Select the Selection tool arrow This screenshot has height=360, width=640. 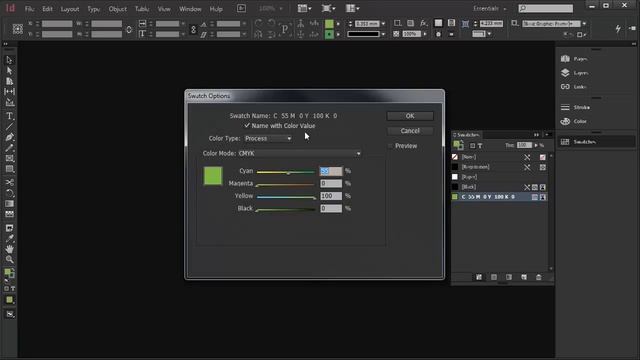pos(9,60)
